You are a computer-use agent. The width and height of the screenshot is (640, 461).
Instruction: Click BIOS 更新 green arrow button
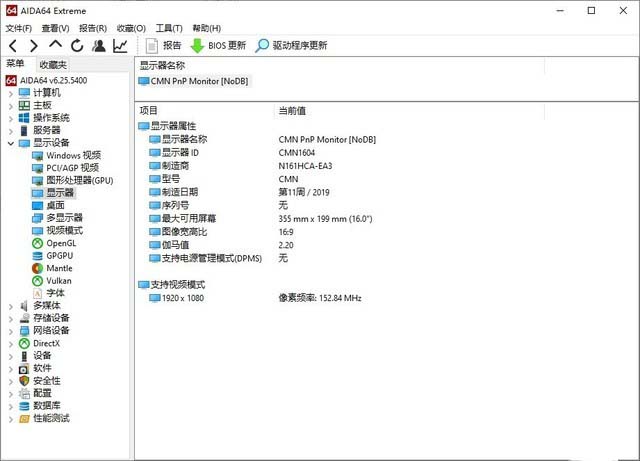click(218, 45)
